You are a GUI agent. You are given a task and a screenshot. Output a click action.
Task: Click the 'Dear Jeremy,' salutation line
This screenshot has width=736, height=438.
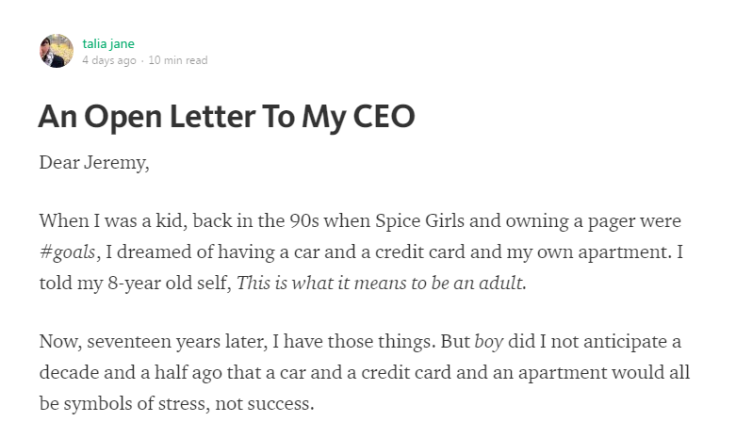click(x=94, y=163)
